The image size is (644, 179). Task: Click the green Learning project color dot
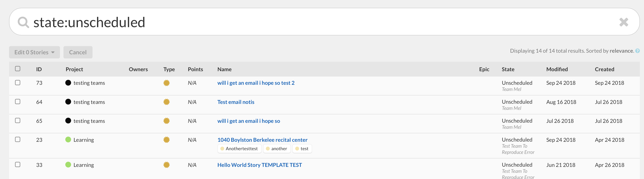pyautogui.click(x=68, y=139)
